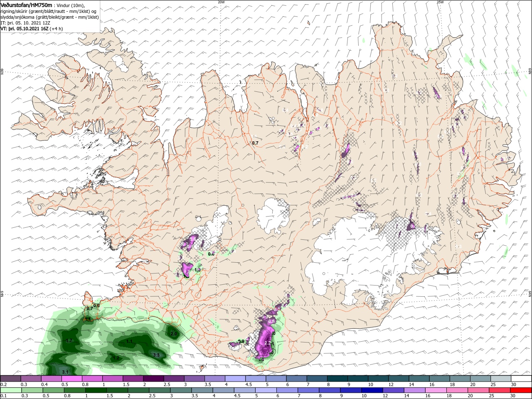
Task: Click the 3.3 rainfall value on the map
Action: click(156, 355)
